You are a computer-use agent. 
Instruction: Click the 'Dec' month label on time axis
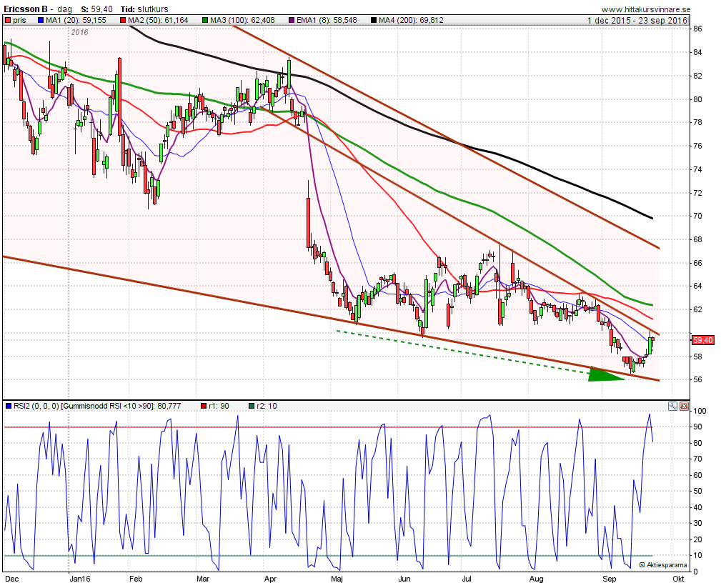pos(11,579)
